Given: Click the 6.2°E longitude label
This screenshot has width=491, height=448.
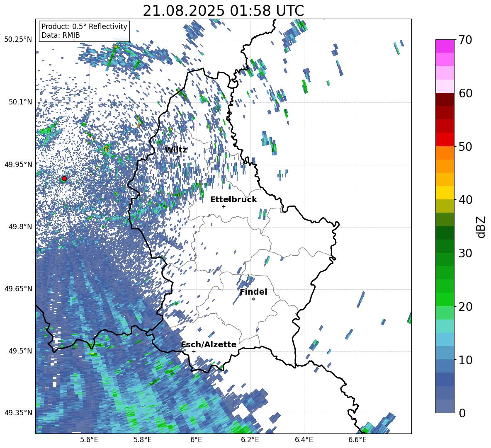Looking at the screenshot, I should coord(250,440).
